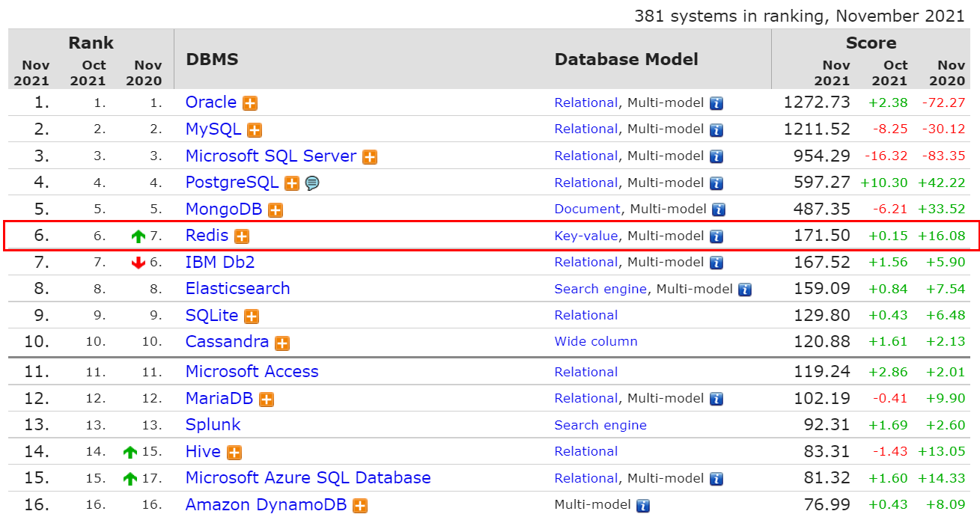Click the orange plus icon next to MySQL
The image size is (980, 517).
coord(255,130)
